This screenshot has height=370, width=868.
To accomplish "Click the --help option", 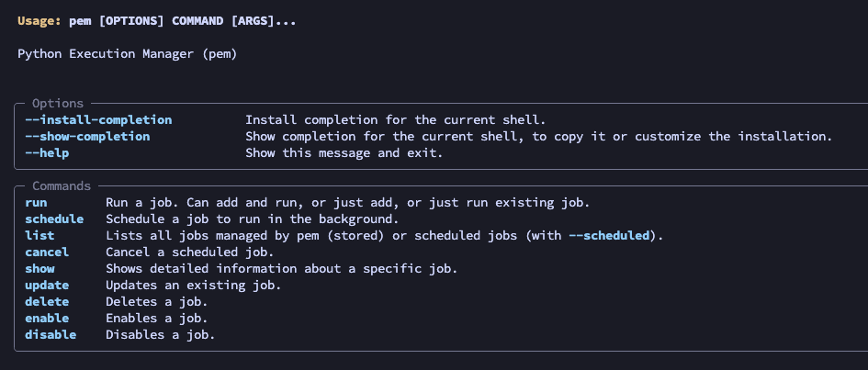I will 47,153.
